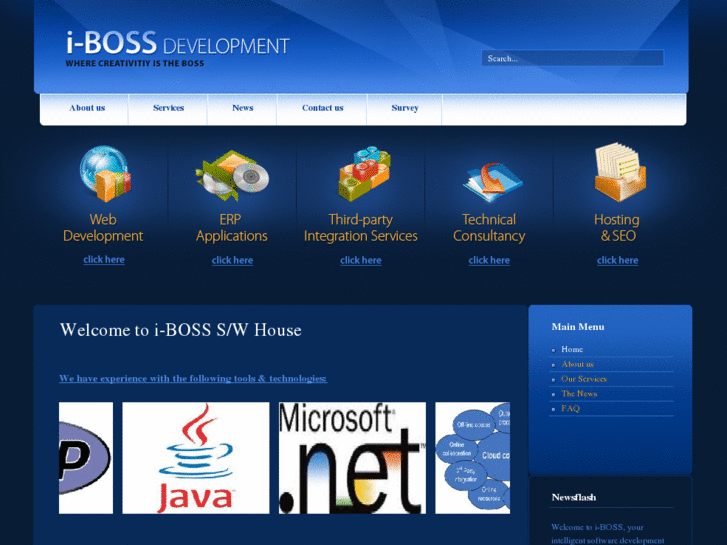Focus the Search input field
727x545 pixels.
pos(573,58)
